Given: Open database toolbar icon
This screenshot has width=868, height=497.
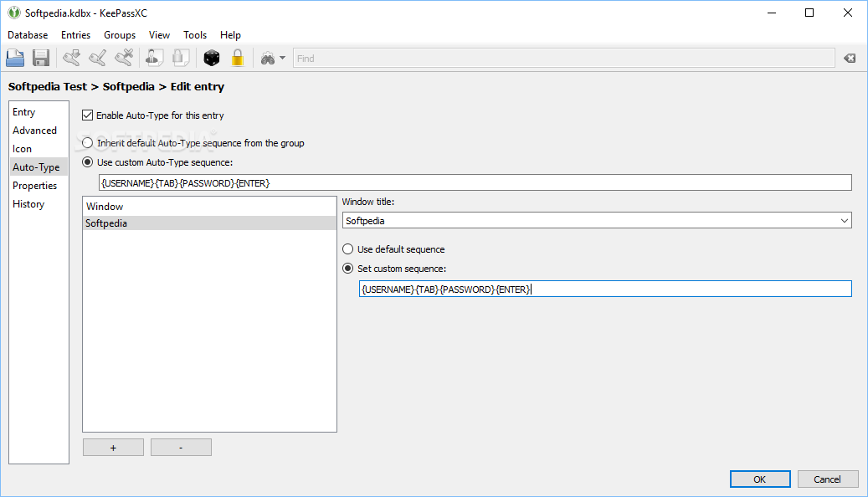Looking at the screenshot, I should coord(15,58).
